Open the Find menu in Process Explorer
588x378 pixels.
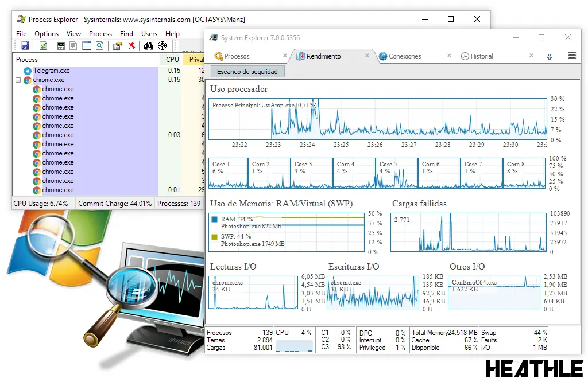tap(127, 34)
